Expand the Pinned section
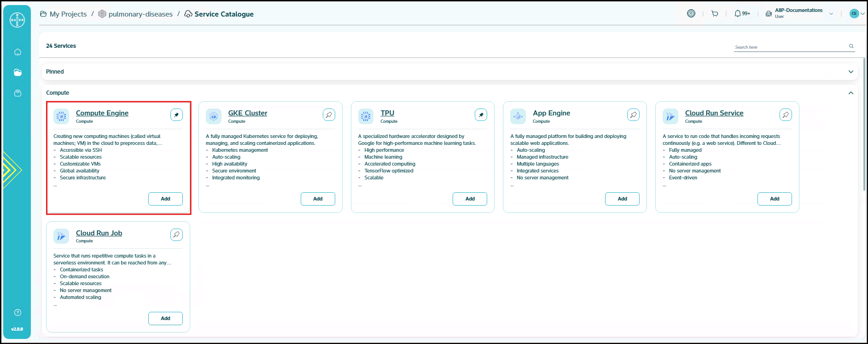The width and height of the screenshot is (868, 344). click(x=851, y=72)
